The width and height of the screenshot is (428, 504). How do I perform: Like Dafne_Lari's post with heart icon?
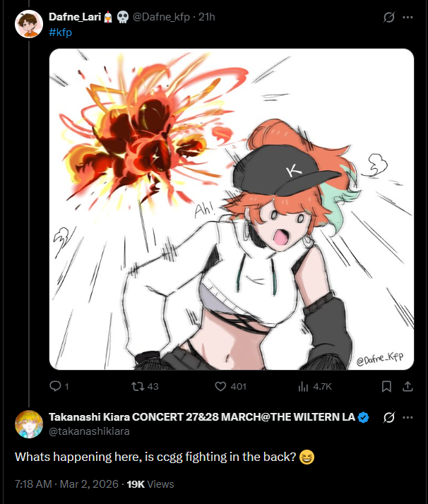pos(220,386)
